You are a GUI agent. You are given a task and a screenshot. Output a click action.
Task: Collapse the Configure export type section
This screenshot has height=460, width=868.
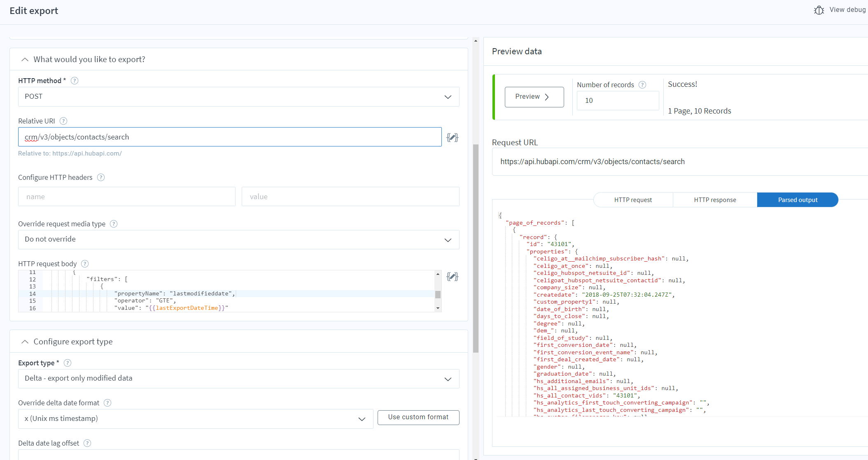[25, 342]
